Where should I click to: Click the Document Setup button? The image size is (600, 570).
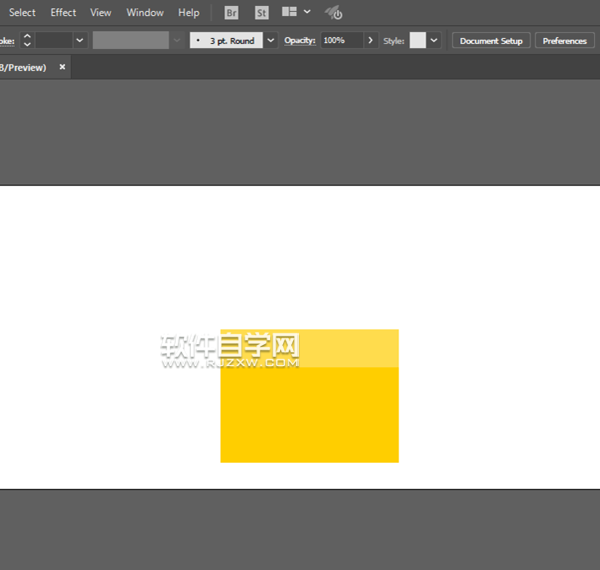pos(491,41)
